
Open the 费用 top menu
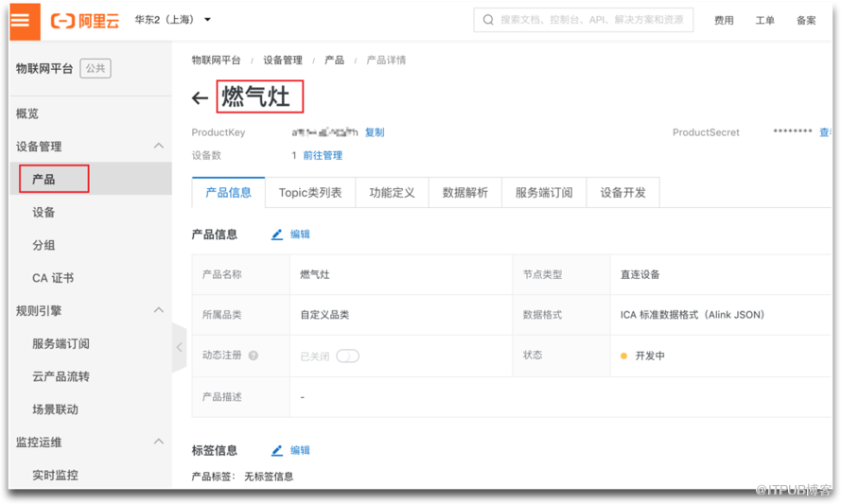click(724, 21)
